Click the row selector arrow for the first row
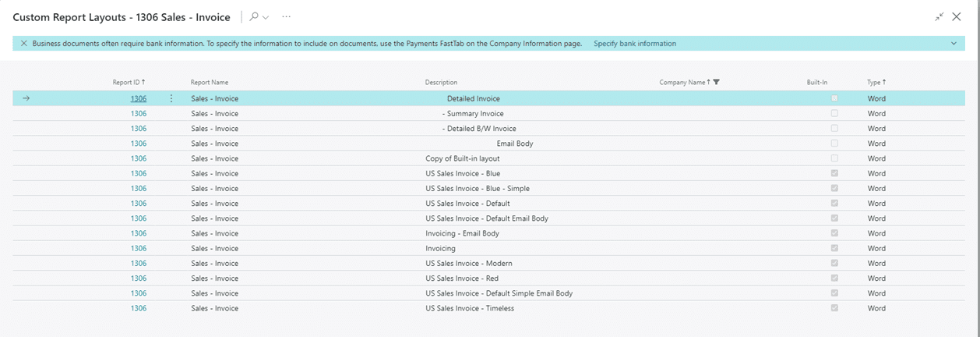The width and height of the screenshot is (980, 337). coord(26,99)
